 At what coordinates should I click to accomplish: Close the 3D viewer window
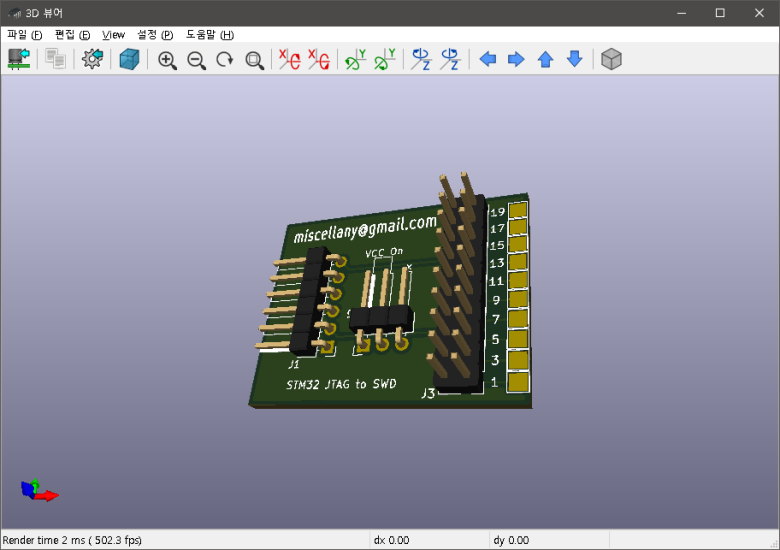point(759,13)
